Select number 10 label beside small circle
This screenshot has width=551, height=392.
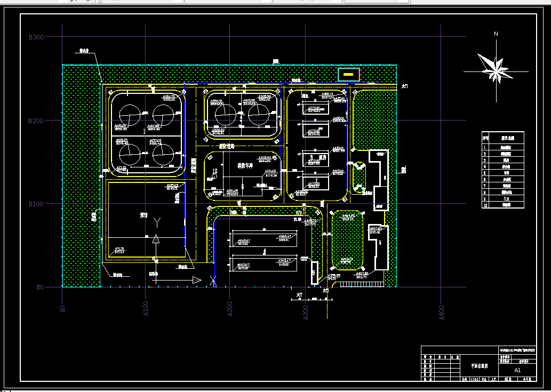(215, 171)
